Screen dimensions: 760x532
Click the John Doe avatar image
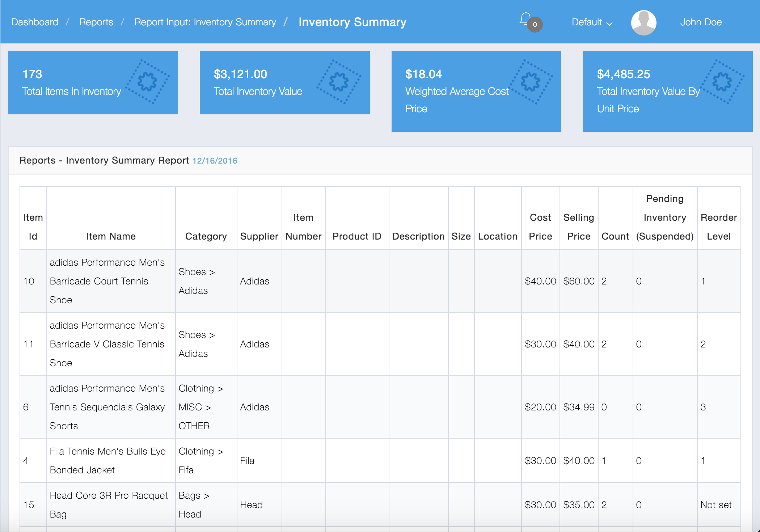(x=643, y=22)
